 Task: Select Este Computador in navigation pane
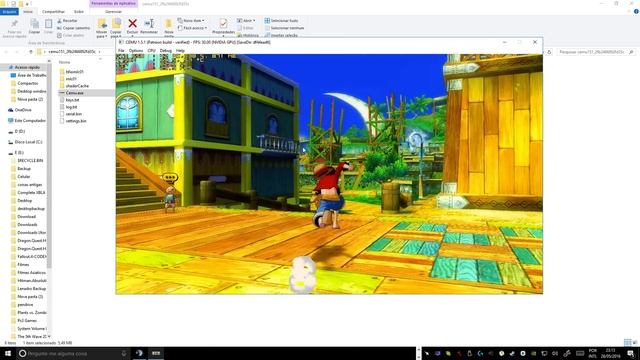(27, 120)
